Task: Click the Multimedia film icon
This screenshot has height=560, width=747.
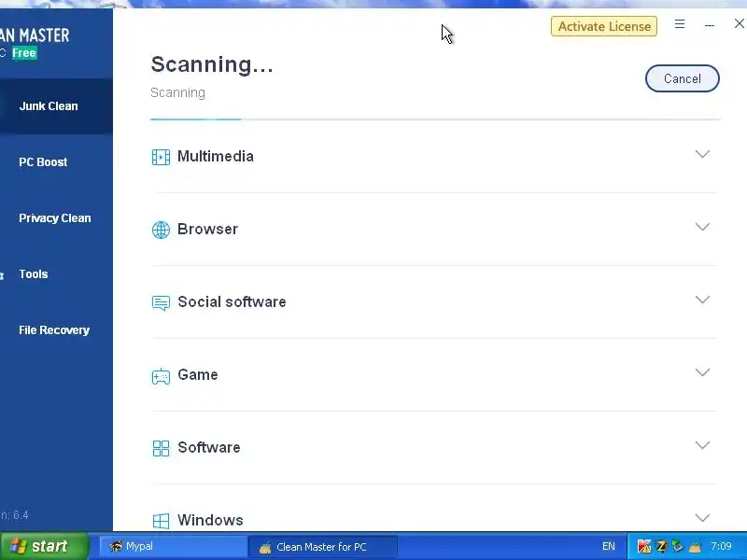Action: 161,157
